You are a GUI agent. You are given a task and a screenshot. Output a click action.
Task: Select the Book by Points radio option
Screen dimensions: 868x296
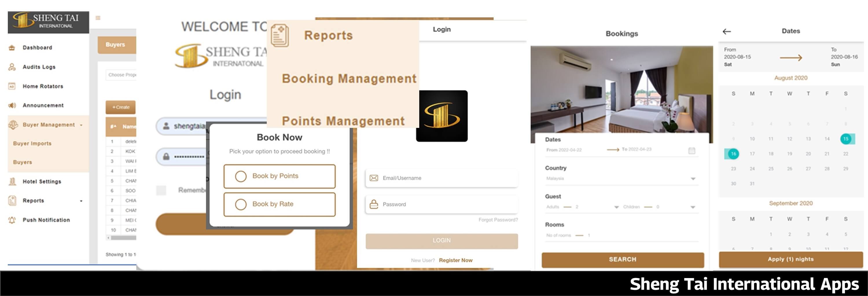click(x=241, y=176)
